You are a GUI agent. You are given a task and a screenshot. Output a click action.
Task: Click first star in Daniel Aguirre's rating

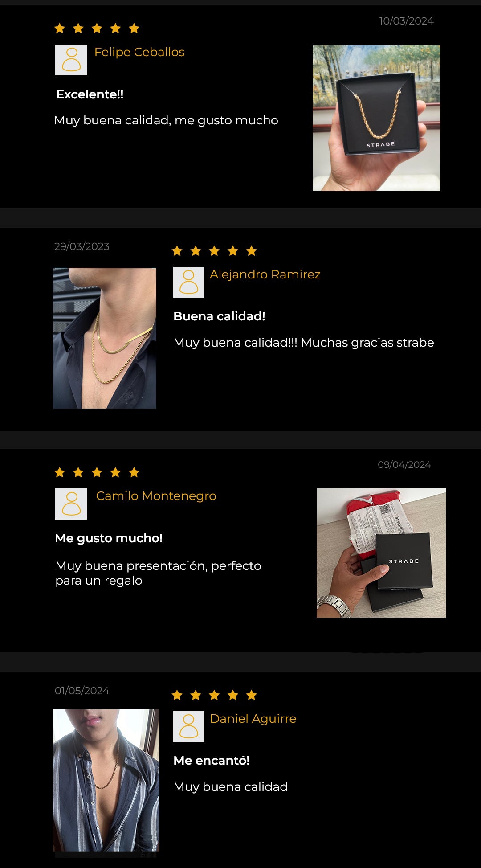click(177, 695)
